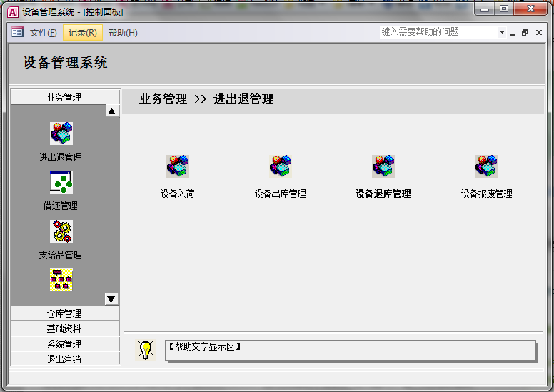Image resolution: width=554 pixels, height=392 pixels.
Task: Switch to 仓库管理 section
Action: [x=66, y=313]
